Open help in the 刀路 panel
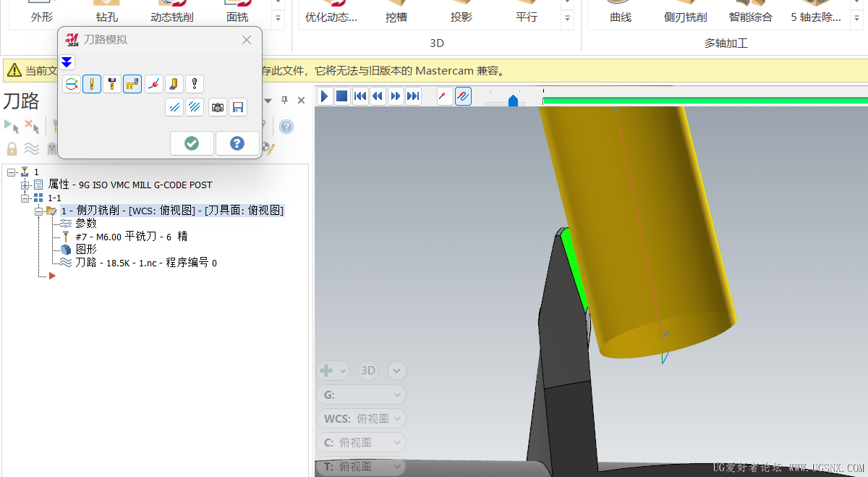Image resolution: width=868 pixels, height=477 pixels. pyautogui.click(x=286, y=127)
